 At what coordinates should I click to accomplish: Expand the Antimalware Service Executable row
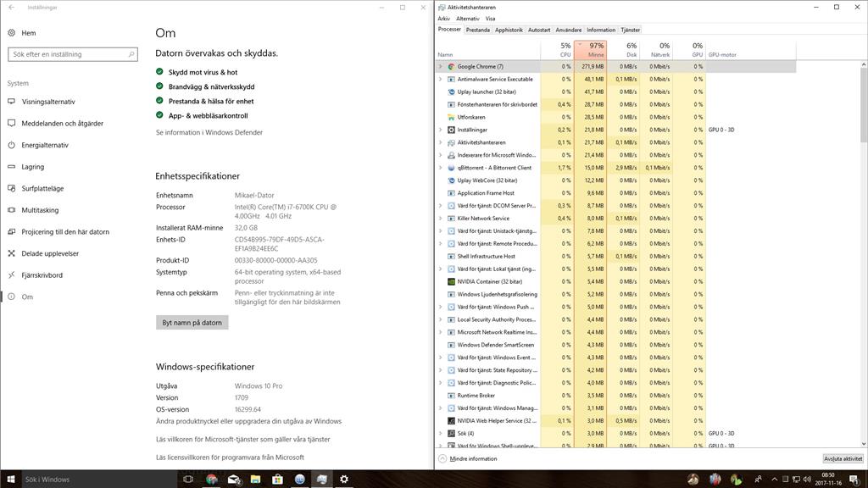click(x=441, y=79)
